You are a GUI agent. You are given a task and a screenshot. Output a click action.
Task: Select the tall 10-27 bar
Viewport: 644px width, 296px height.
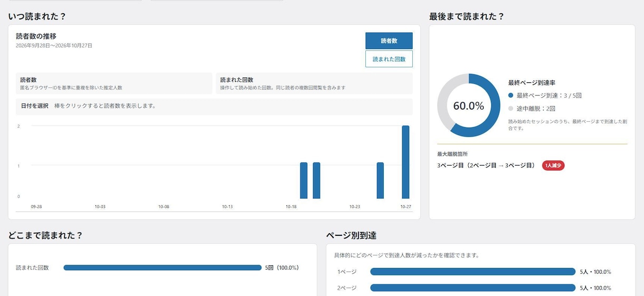(x=405, y=162)
